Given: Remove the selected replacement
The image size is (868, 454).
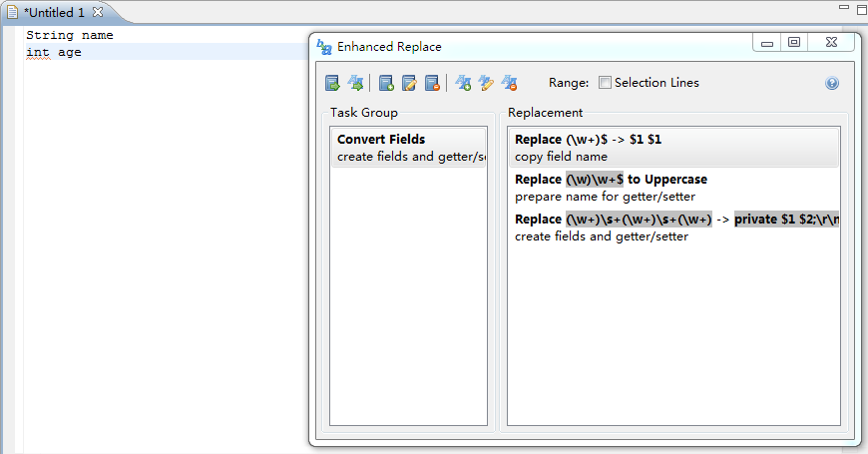Looking at the screenshot, I should tap(509, 83).
